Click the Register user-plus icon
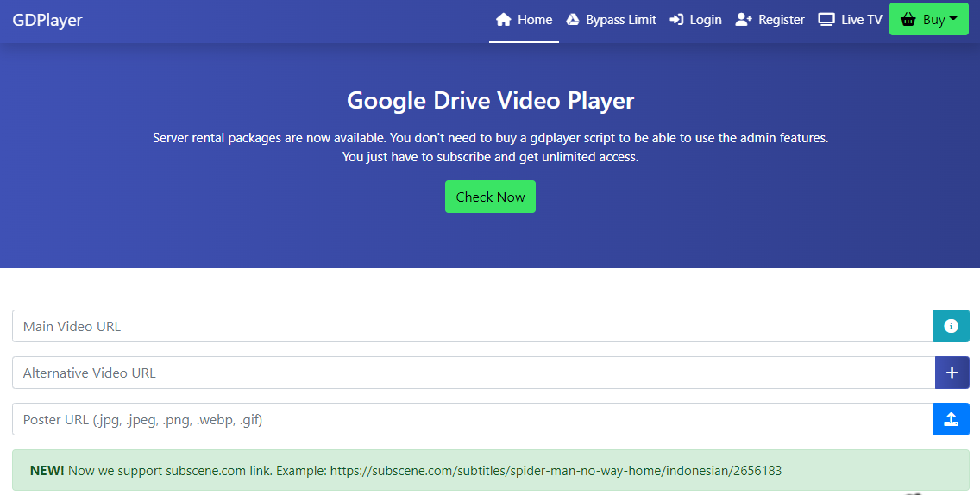980x495 pixels. pos(744,20)
